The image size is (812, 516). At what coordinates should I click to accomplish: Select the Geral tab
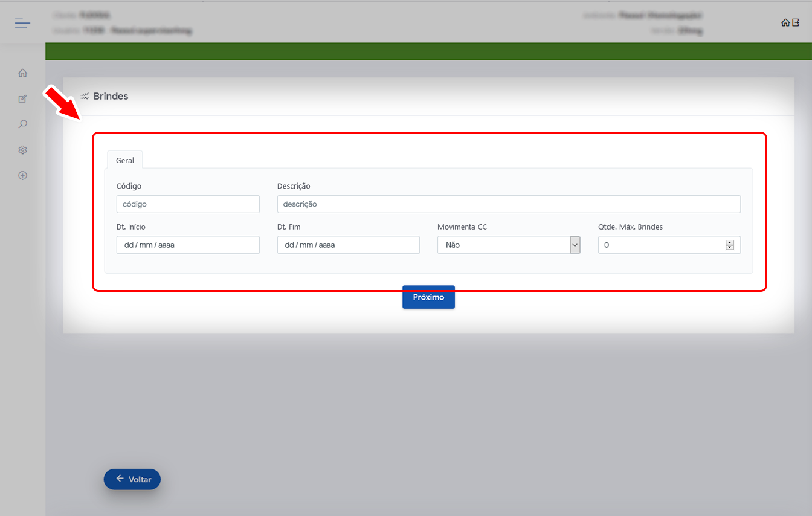click(125, 160)
